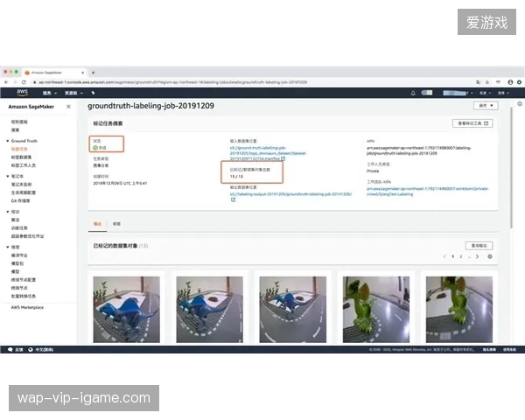
Task: Open 标签任务 labeling jobs in sidebar
Action: (x=19, y=149)
